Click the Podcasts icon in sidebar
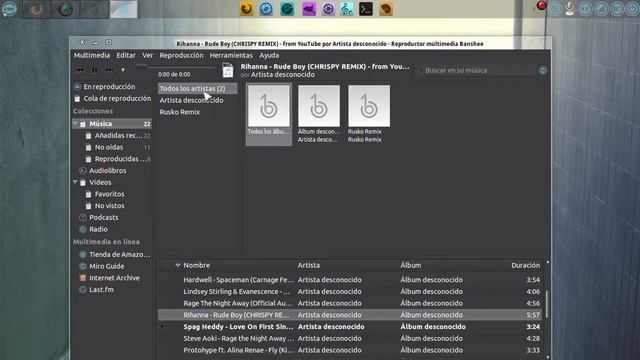640x360 pixels. click(x=83, y=218)
